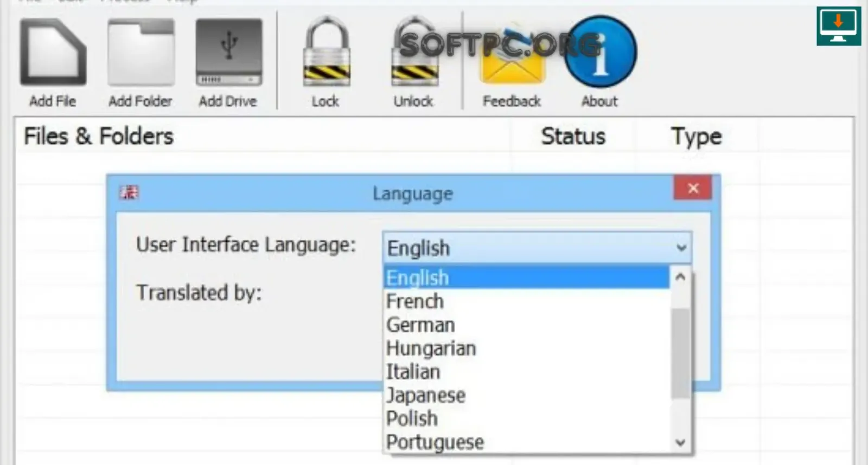Viewport: 868px width, 465px height.
Task: Expand the User Interface Language combo box
Action: click(537, 248)
